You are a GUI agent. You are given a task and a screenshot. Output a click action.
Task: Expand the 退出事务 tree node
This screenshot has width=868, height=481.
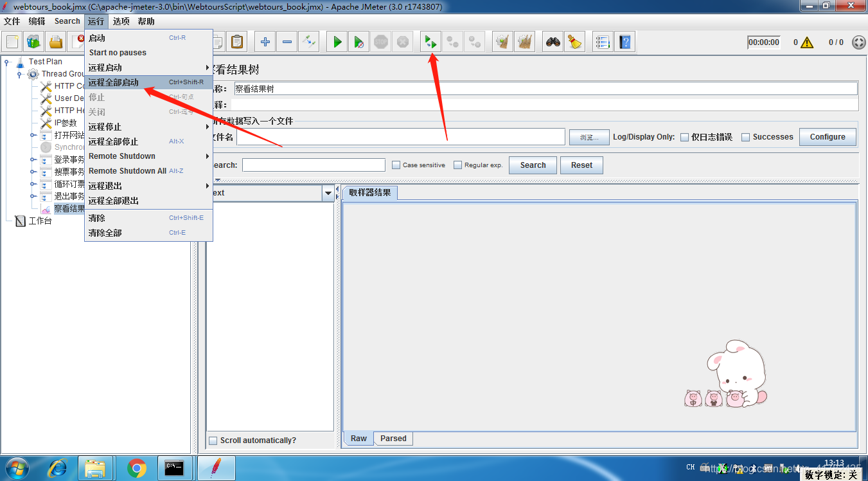pyautogui.click(x=33, y=196)
